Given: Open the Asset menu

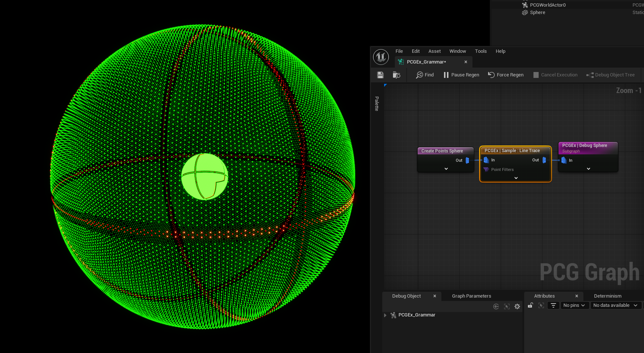Looking at the screenshot, I should pyautogui.click(x=434, y=51).
